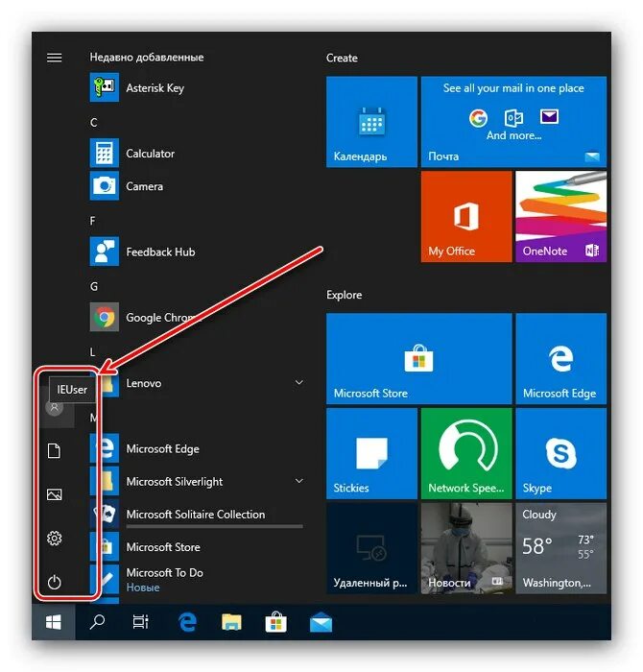Launch Edge from the taskbar
The image size is (643, 672).
pos(187,622)
